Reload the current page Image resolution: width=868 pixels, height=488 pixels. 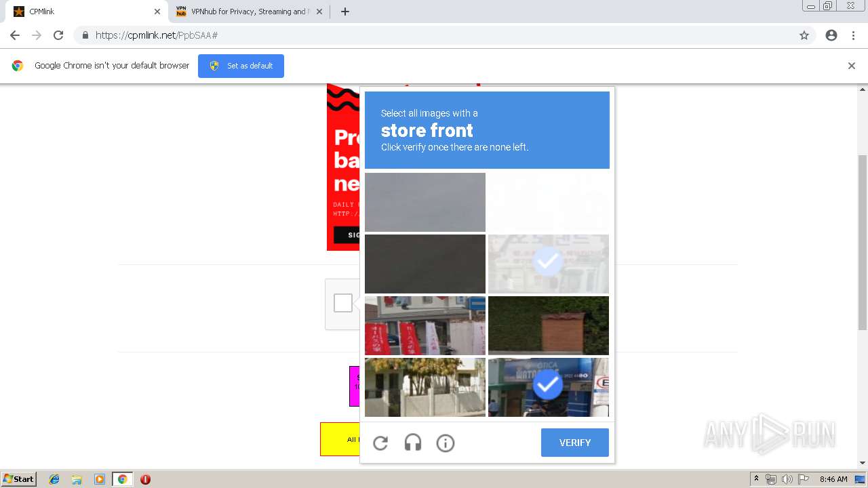click(x=58, y=35)
